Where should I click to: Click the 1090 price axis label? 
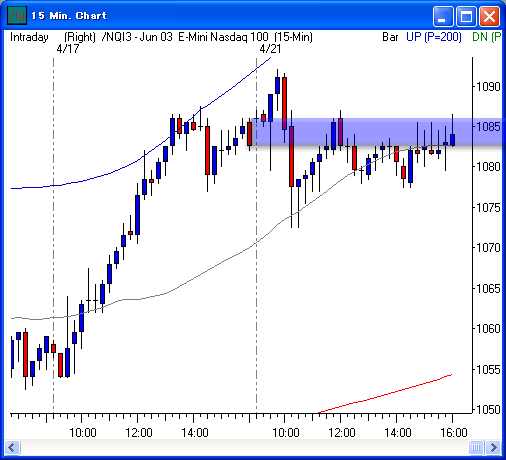(488, 87)
